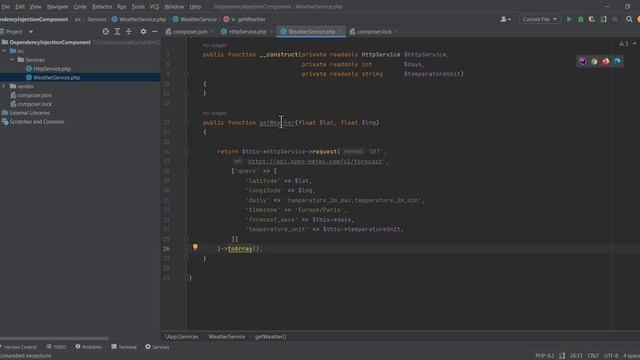Collapse the Services folder
The image size is (640, 360).
pos(12,60)
